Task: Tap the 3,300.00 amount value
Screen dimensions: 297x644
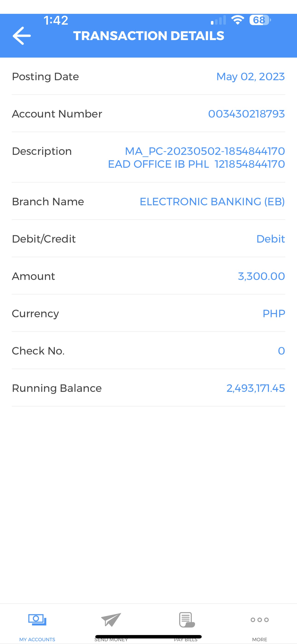Action: [261, 276]
